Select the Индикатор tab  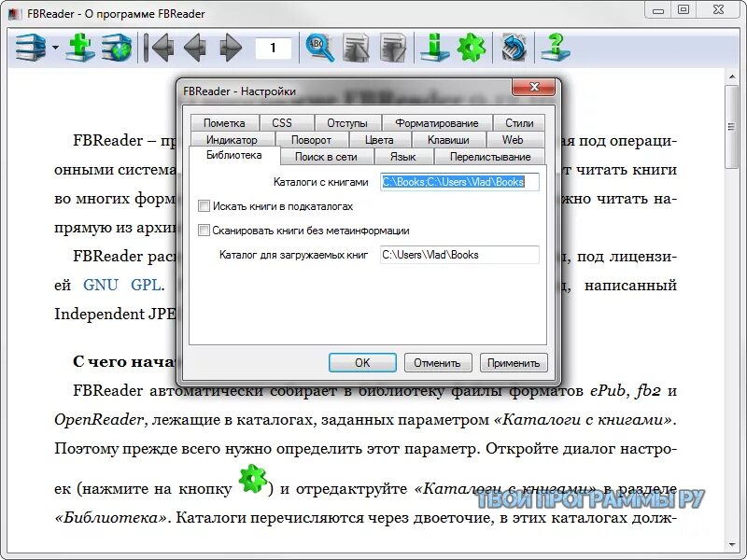tap(232, 139)
